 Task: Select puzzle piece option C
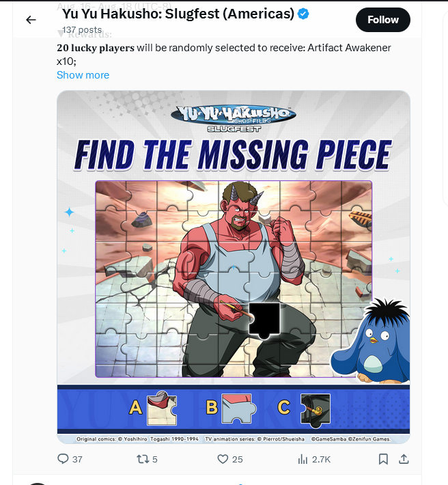coord(316,411)
